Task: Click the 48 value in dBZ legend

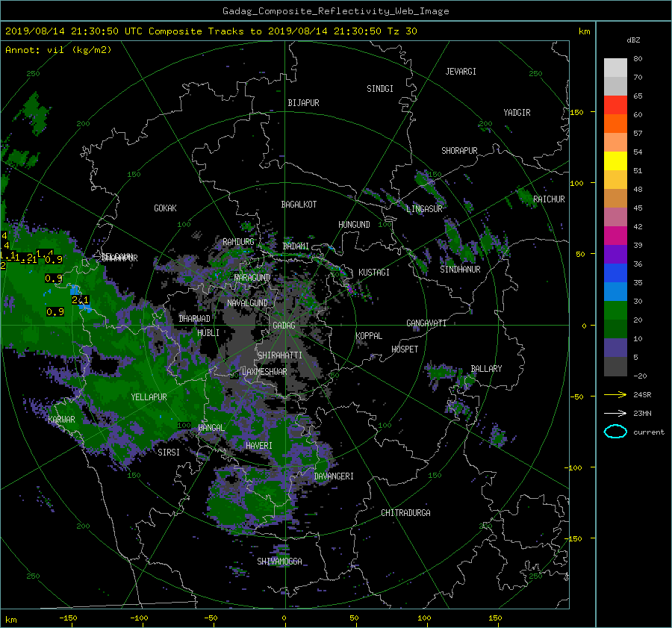Action: pyautogui.click(x=638, y=190)
